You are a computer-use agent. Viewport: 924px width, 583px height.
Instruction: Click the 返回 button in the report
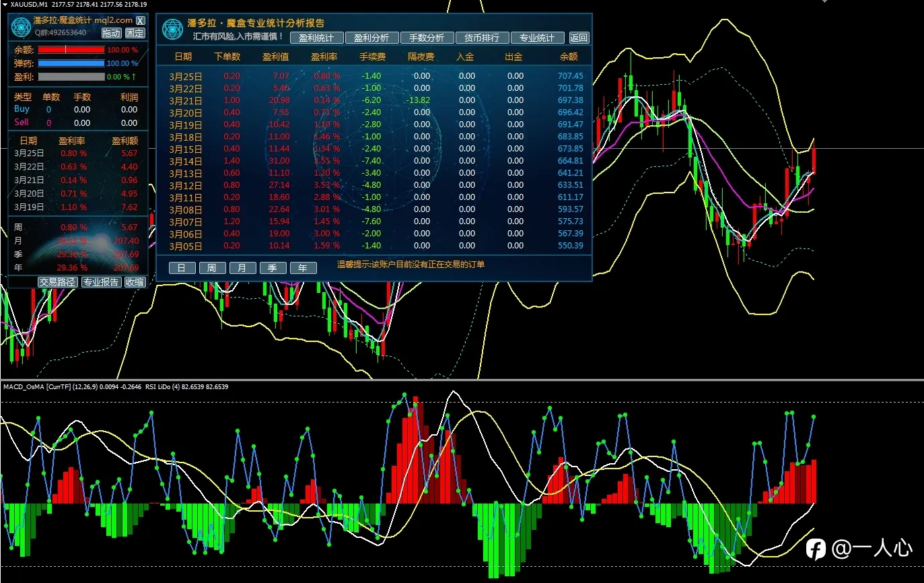click(x=579, y=38)
